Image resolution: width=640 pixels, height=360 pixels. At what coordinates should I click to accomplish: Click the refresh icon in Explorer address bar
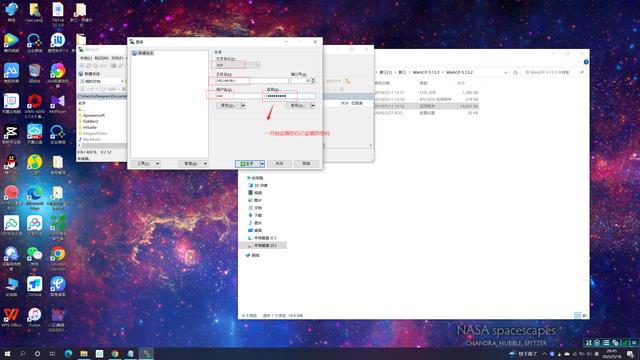pos(515,72)
